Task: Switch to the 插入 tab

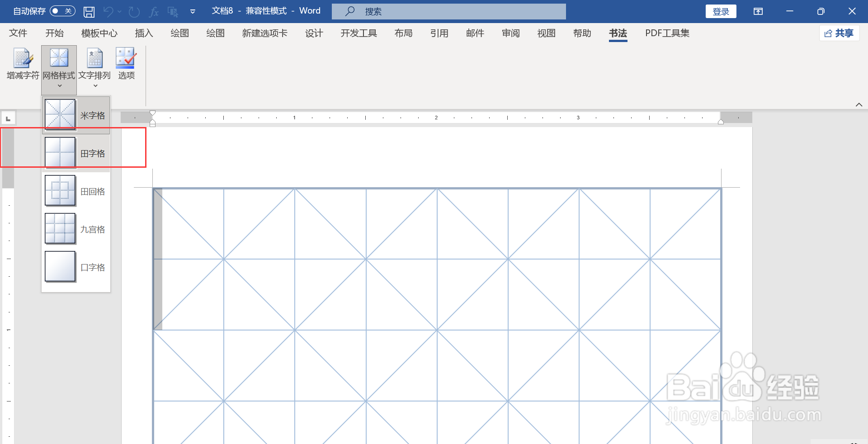Action: pyautogui.click(x=144, y=33)
